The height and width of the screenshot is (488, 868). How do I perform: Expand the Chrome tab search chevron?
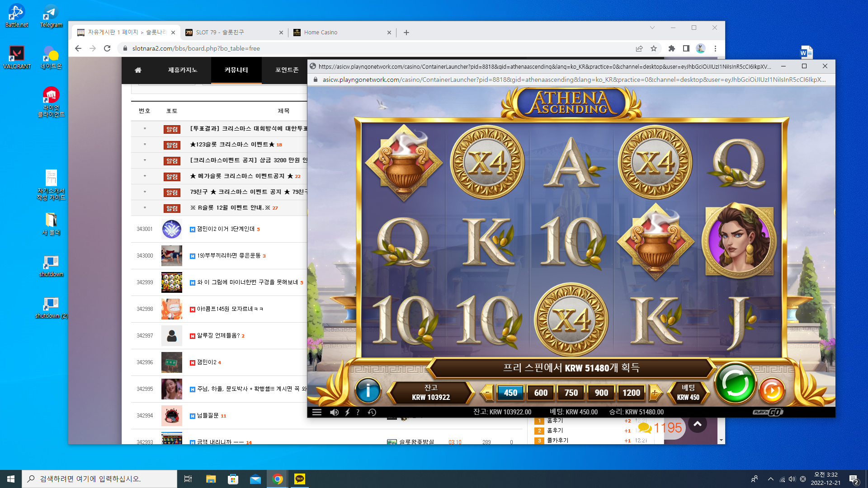pyautogui.click(x=652, y=28)
